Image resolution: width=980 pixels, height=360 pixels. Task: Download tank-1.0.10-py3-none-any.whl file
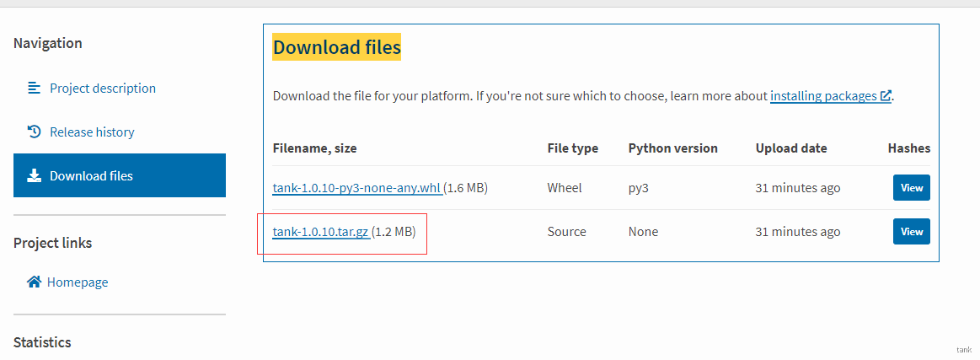[x=356, y=188]
